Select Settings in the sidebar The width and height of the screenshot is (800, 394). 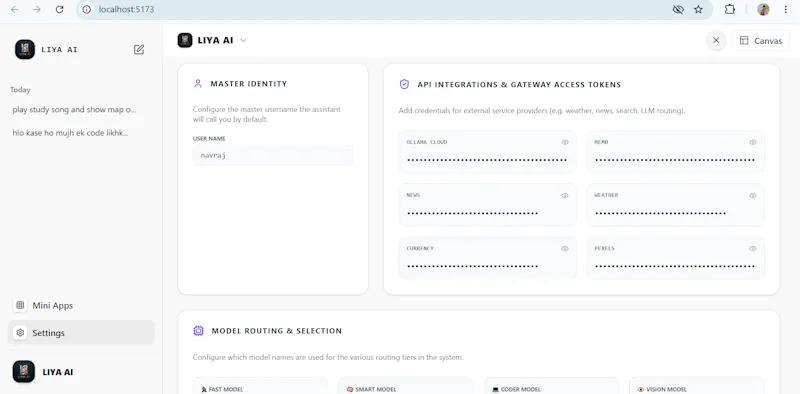point(81,333)
